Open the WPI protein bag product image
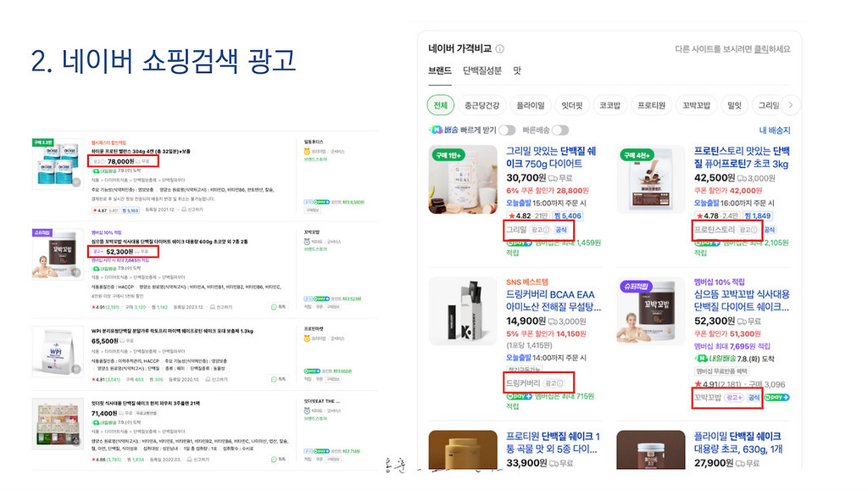This screenshot has height=491, width=868. point(58,352)
